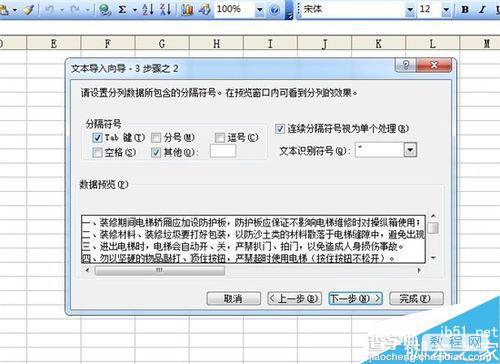Click the Format Painter brush icon
This screenshot has width=500, height=364.
(x=28, y=9)
